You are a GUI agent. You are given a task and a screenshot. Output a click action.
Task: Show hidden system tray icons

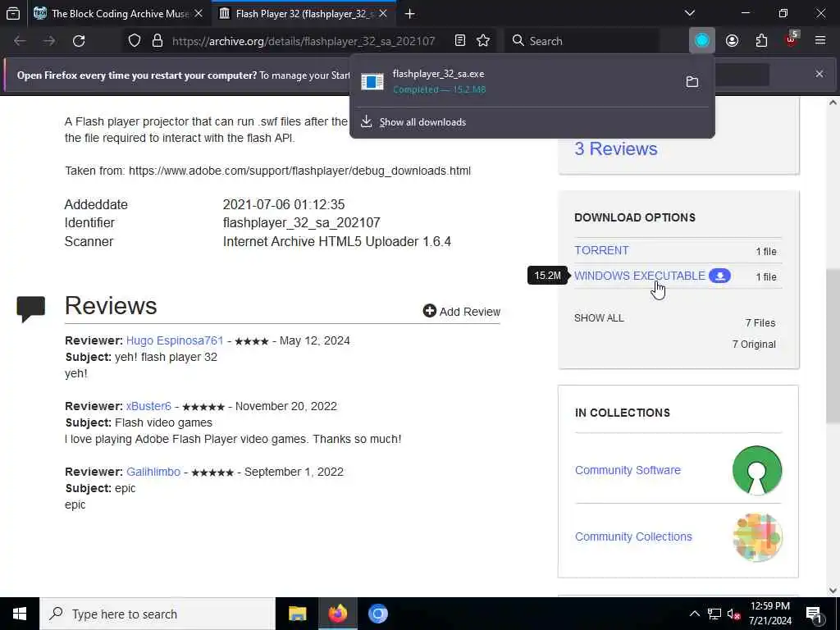coord(694,614)
